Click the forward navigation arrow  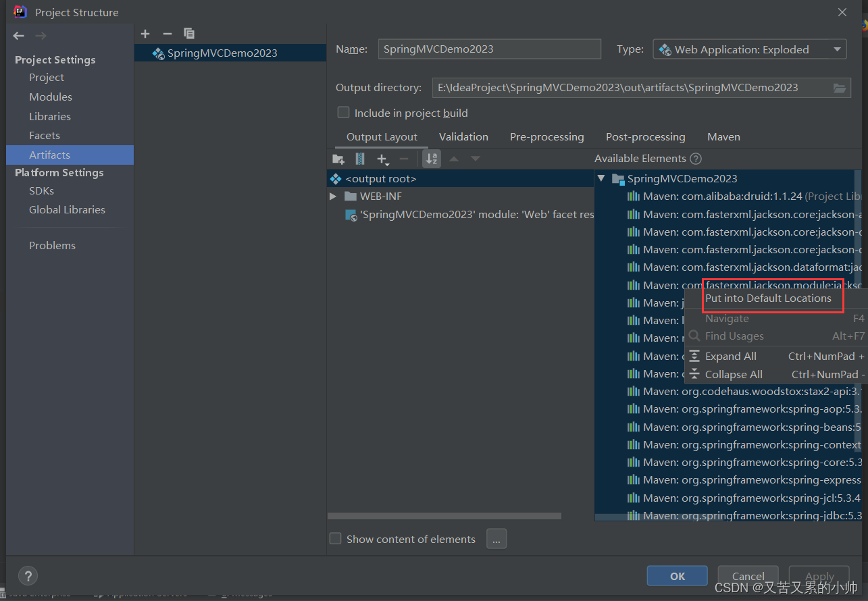(x=41, y=36)
